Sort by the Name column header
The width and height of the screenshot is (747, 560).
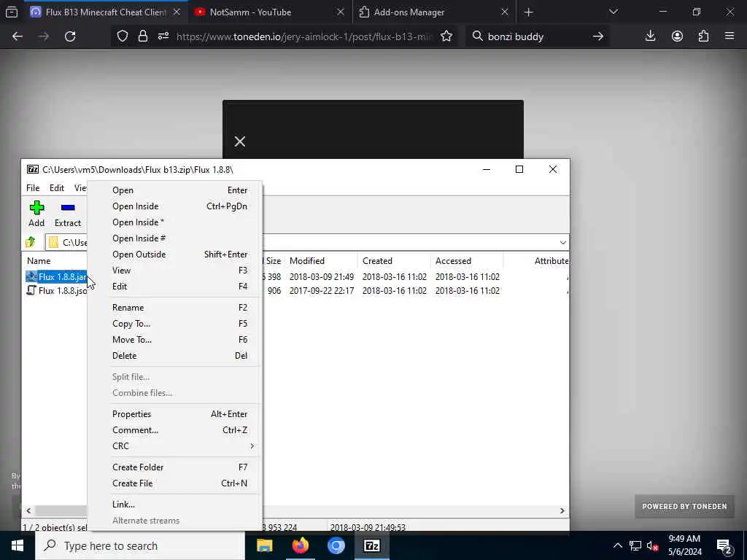pyautogui.click(x=55, y=261)
